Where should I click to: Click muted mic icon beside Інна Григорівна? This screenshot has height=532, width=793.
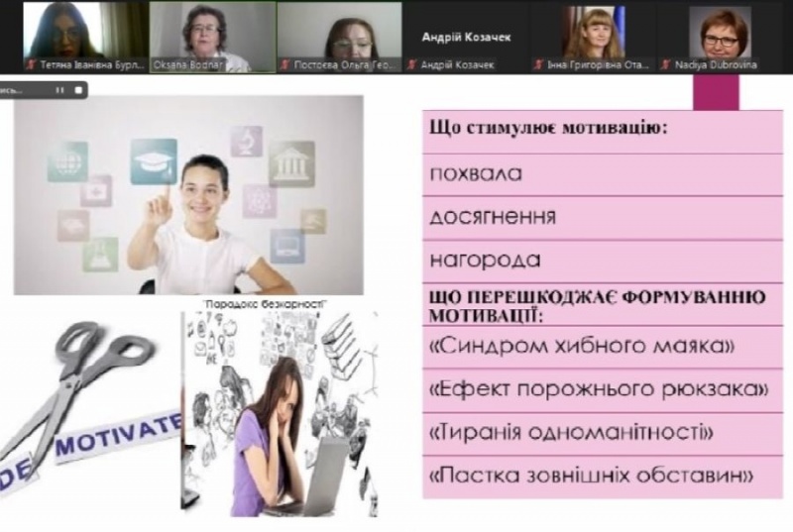click(540, 65)
